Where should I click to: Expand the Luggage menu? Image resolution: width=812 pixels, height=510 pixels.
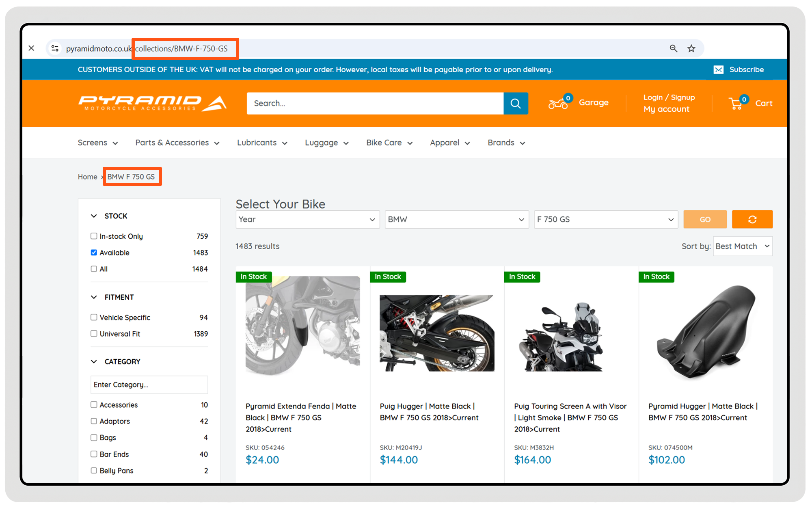pyautogui.click(x=327, y=143)
